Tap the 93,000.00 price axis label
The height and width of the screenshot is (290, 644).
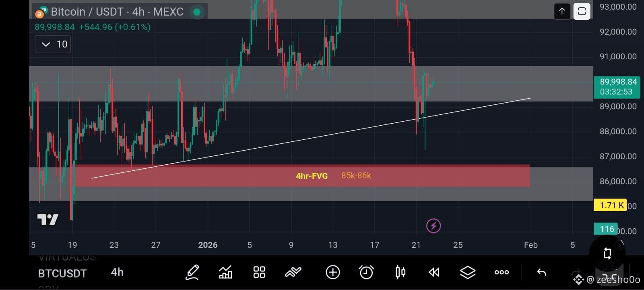pos(618,7)
